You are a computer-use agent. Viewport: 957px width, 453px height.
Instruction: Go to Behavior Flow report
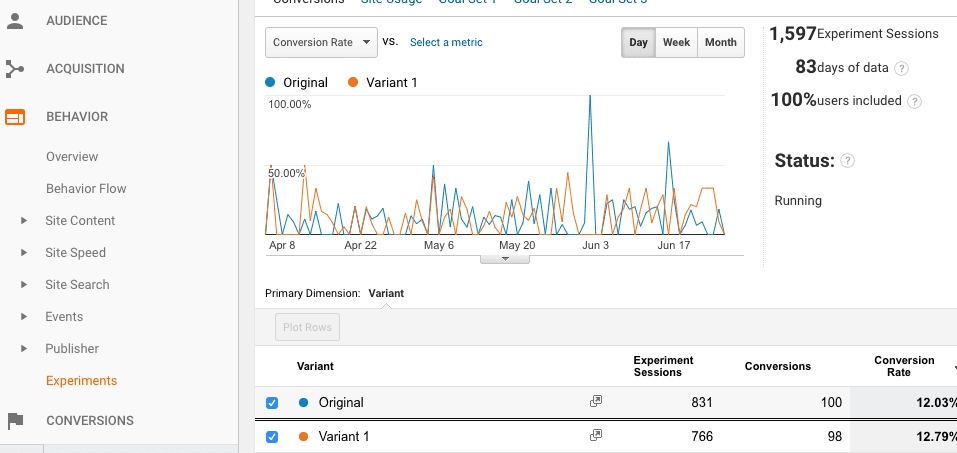(x=86, y=189)
